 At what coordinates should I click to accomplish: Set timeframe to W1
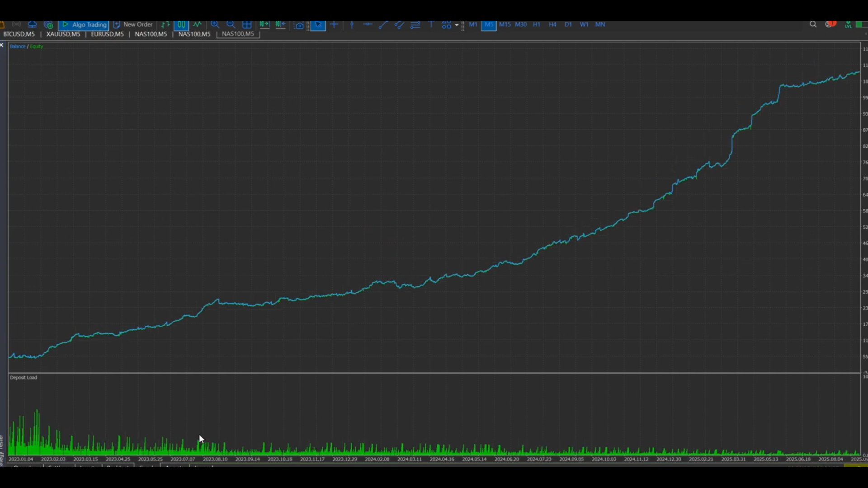pyautogui.click(x=584, y=24)
